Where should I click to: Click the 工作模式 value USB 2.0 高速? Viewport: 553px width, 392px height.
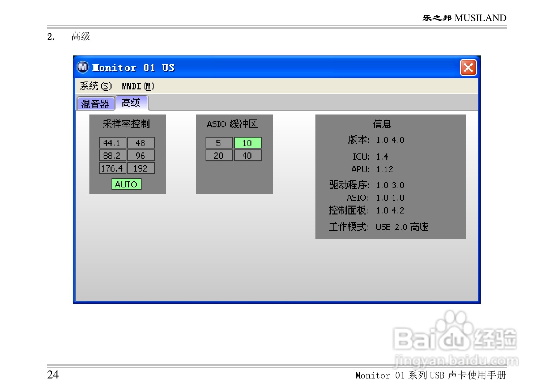coord(402,227)
